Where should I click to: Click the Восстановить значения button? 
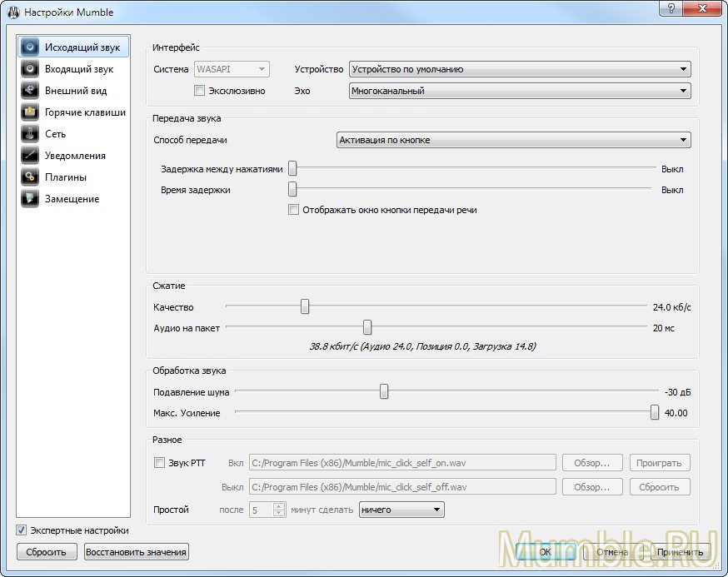(137, 551)
